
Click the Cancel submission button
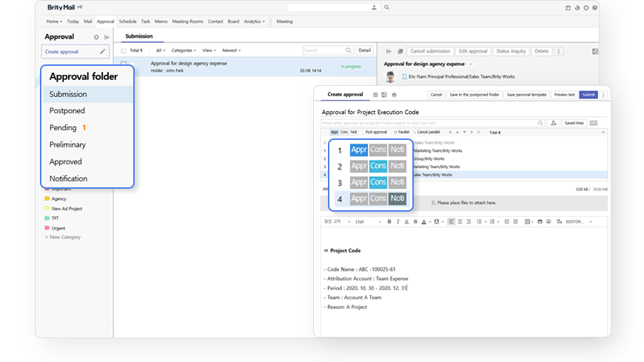pos(429,51)
